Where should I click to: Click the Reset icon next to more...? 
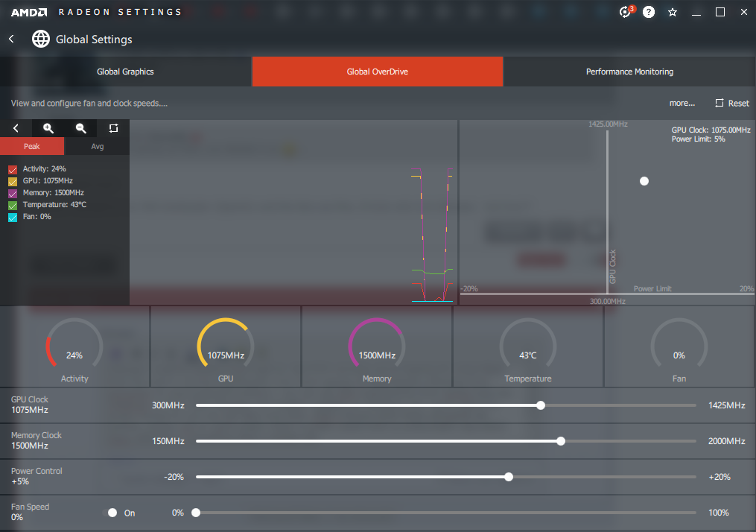click(x=720, y=103)
